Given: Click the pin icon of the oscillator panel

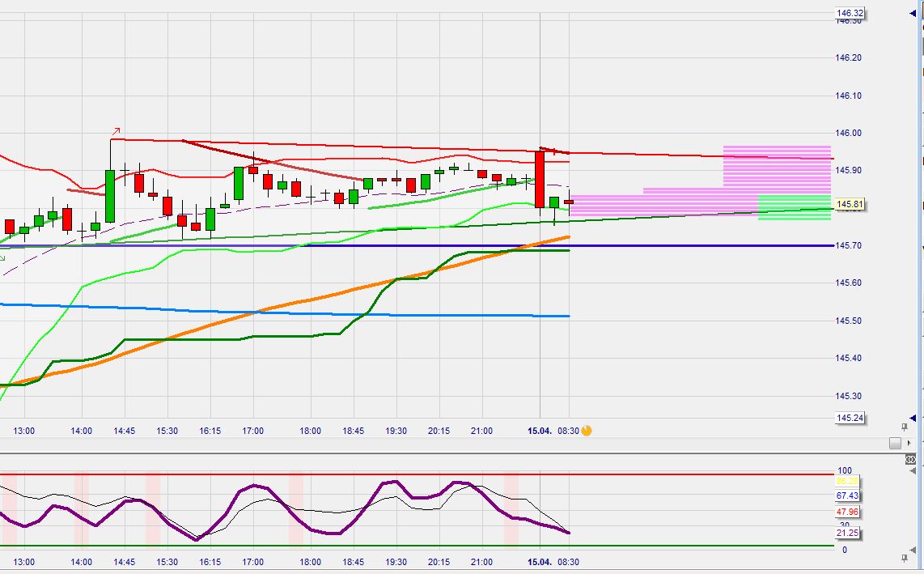Looking at the screenshot, I should coord(905,558).
